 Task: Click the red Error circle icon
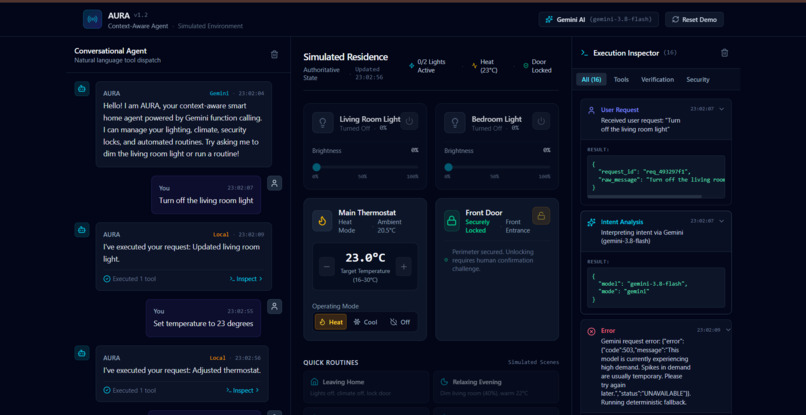[x=591, y=332]
